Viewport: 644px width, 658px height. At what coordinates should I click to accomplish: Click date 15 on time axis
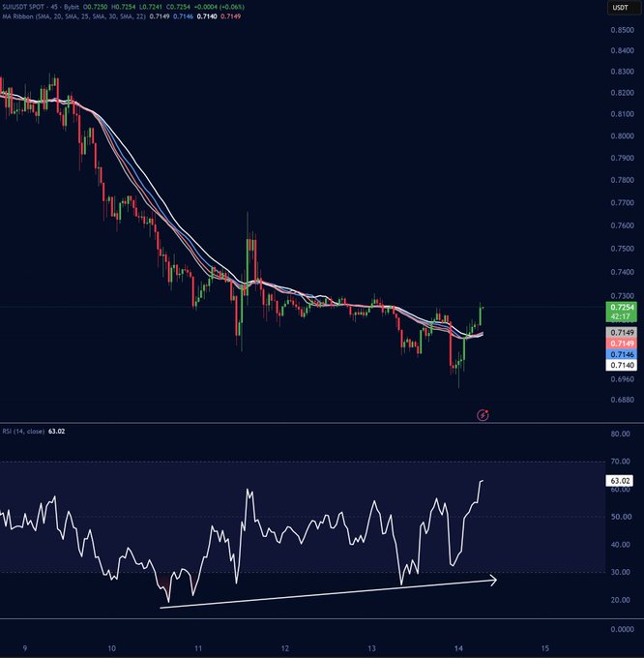click(545, 648)
